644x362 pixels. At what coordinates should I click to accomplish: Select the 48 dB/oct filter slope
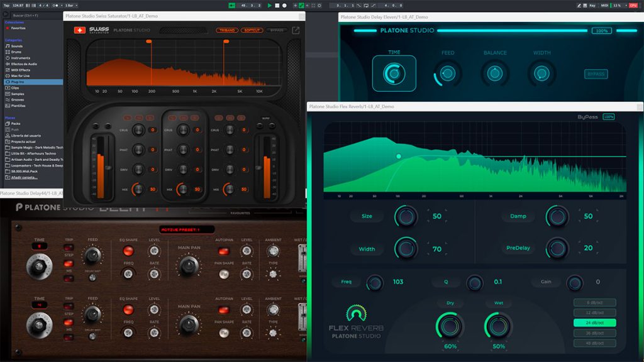click(x=595, y=343)
